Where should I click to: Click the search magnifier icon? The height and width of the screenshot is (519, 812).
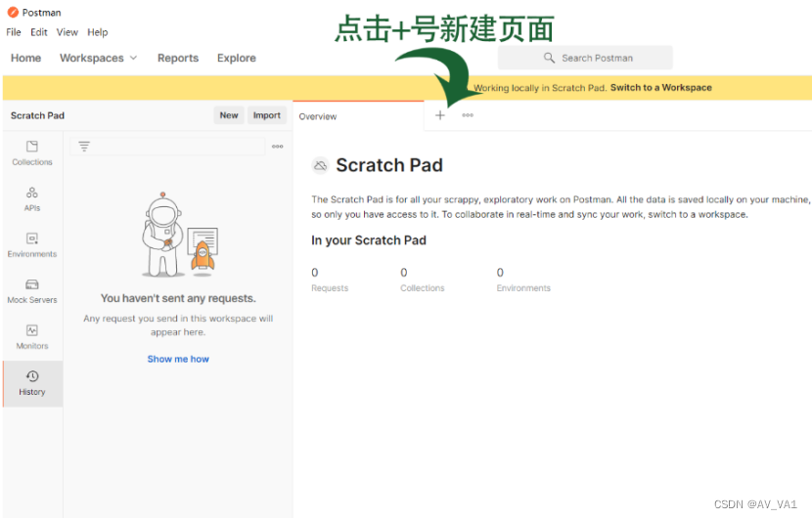(549, 58)
